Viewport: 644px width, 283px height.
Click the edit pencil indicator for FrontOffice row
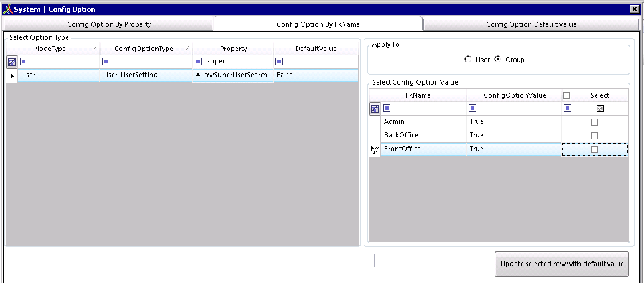[x=375, y=149]
